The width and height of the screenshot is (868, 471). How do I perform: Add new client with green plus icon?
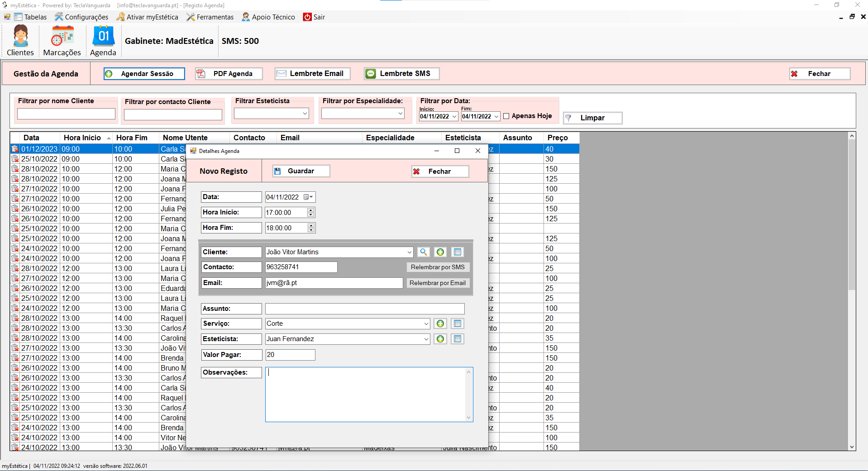(x=440, y=252)
